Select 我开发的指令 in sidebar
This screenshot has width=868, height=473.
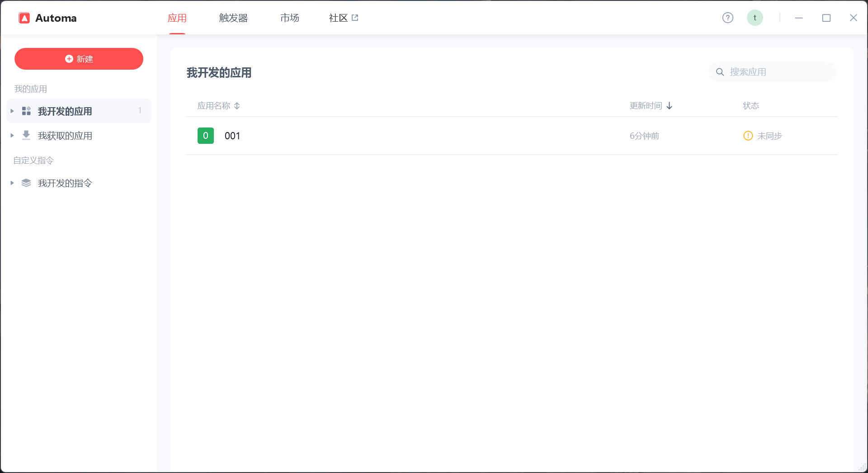[79, 183]
